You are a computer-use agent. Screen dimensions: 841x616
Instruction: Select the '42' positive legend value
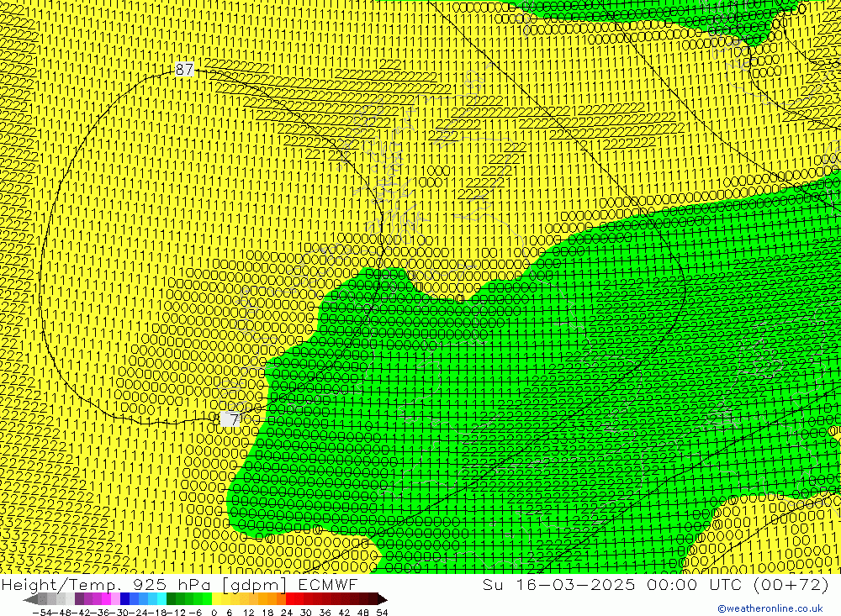pyautogui.click(x=344, y=613)
